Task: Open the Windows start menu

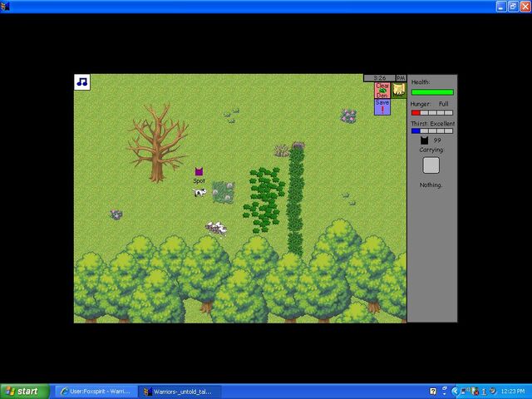Action: point(25,392)
